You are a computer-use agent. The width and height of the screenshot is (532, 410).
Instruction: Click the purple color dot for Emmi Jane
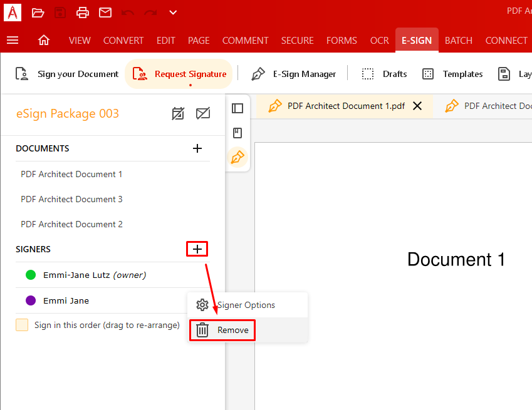click(x=31, y=300)
